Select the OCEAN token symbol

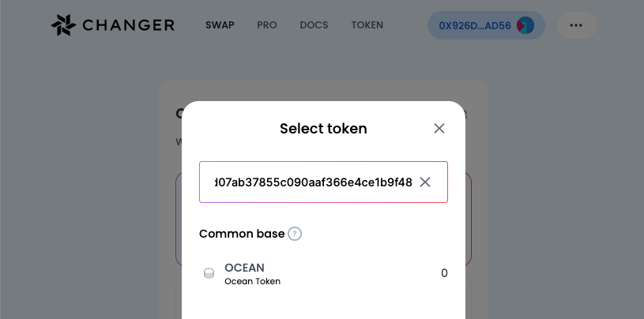[244, 268]
